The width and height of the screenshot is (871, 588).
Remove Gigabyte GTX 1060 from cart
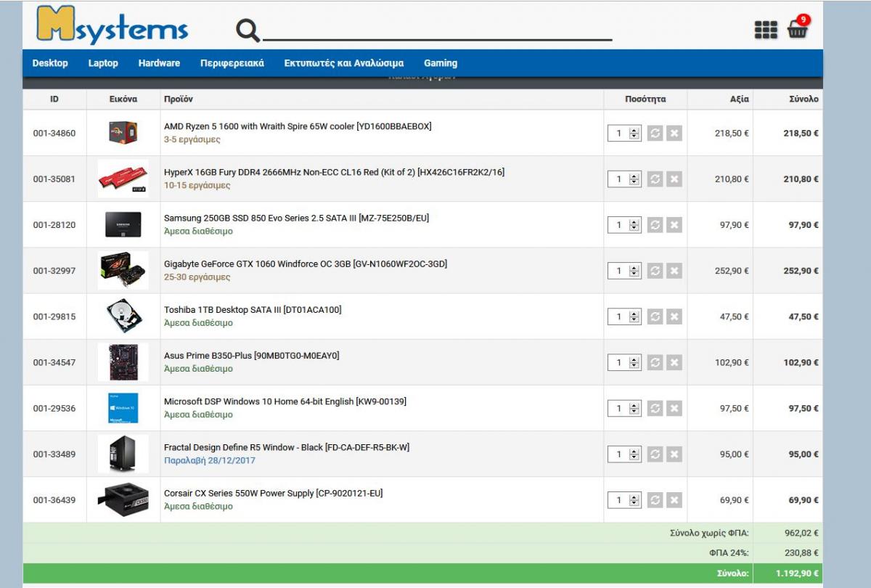674,271
